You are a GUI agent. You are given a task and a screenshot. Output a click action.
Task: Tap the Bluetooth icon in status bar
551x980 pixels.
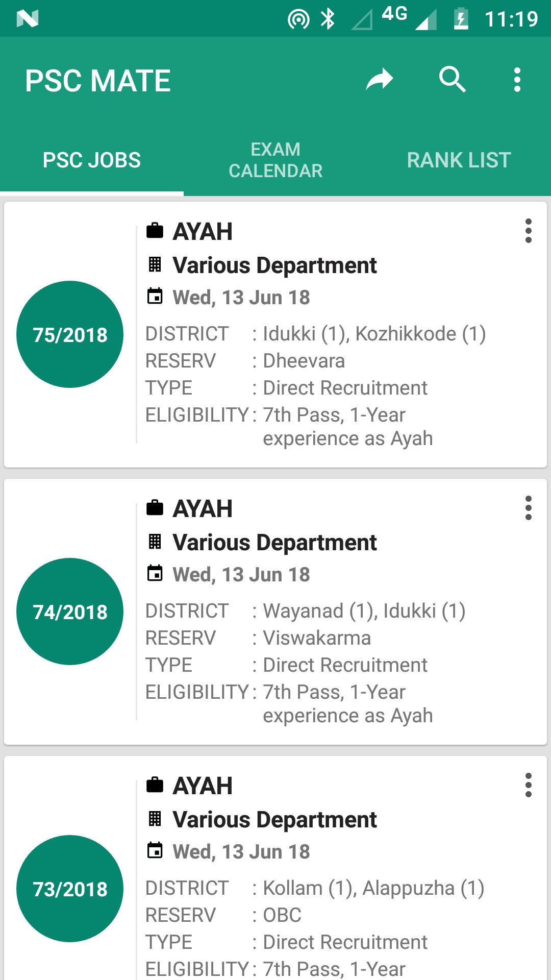(328, 19)
